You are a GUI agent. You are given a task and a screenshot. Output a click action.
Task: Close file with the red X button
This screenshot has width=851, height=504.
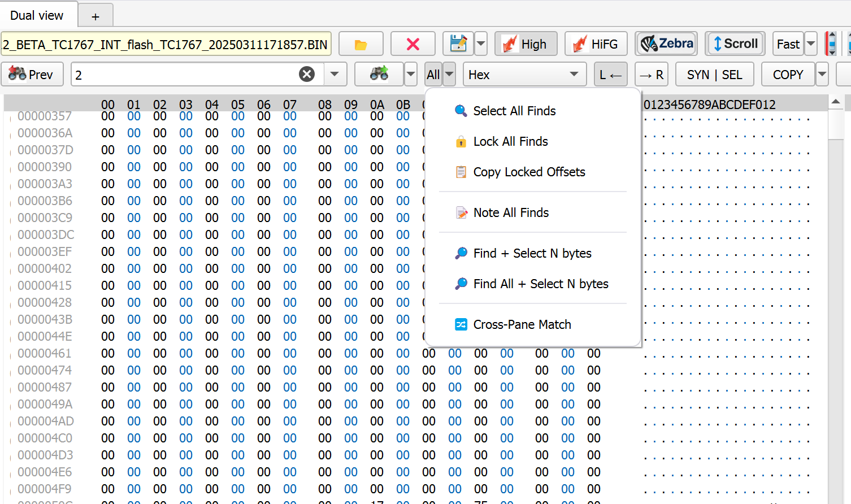tap(413, 44)
